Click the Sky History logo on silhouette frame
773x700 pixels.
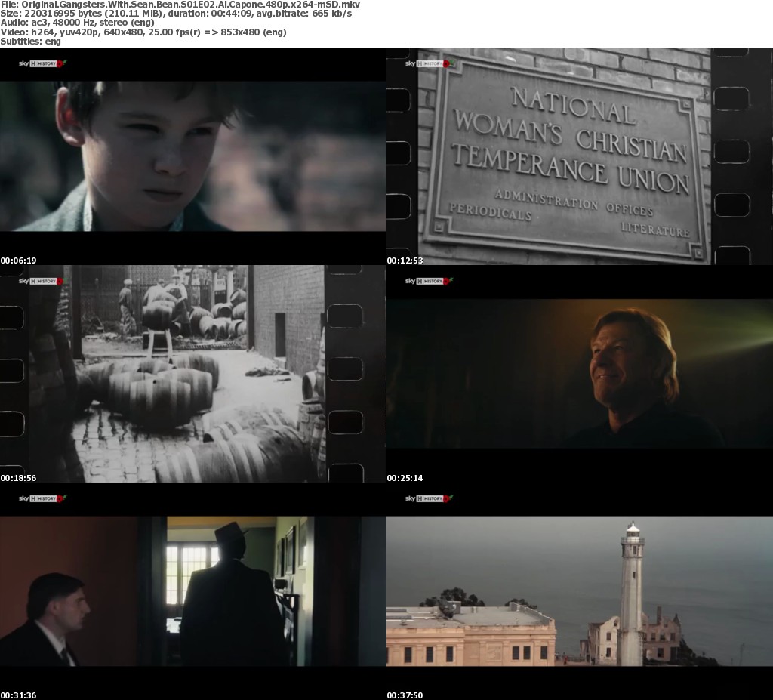pyautogui.click(x=42, y=498)
